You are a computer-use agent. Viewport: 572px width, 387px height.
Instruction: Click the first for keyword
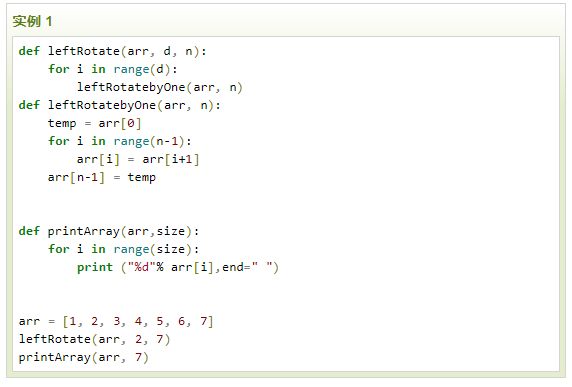pos(58,69)
